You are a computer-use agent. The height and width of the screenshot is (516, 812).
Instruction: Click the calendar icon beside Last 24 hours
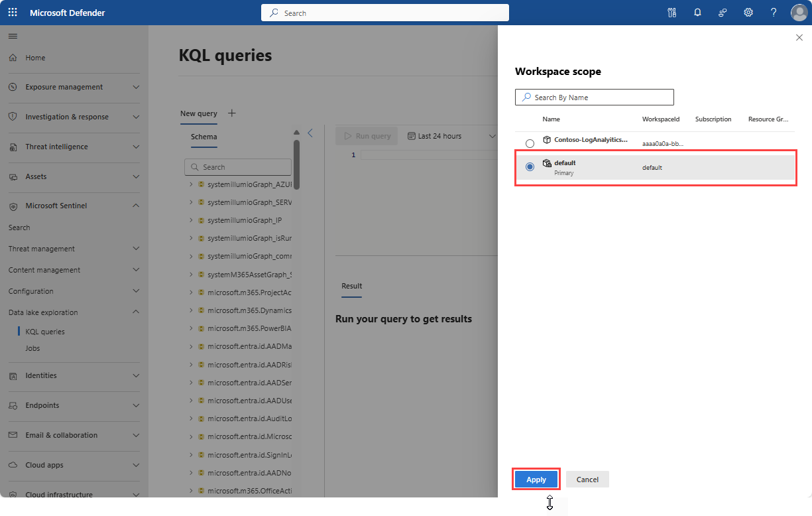412,136
